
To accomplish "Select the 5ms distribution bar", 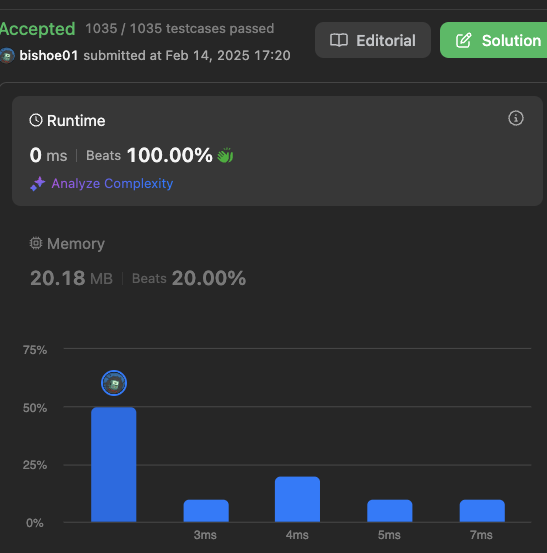I will (x=390, y=511).
